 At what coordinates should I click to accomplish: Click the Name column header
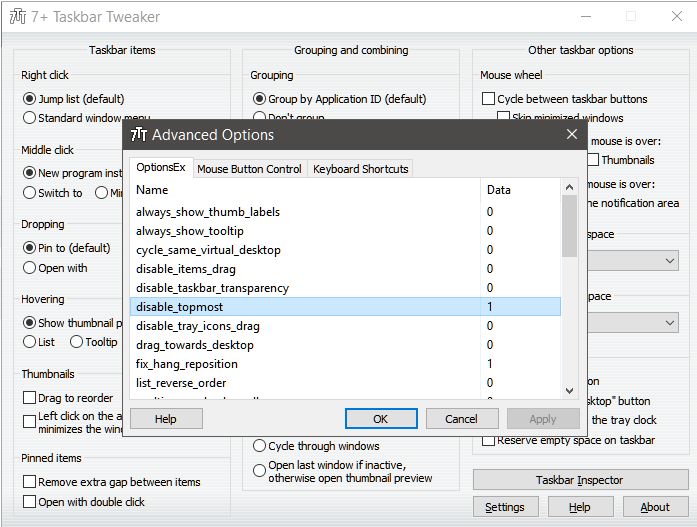click(x=305, y=190)
